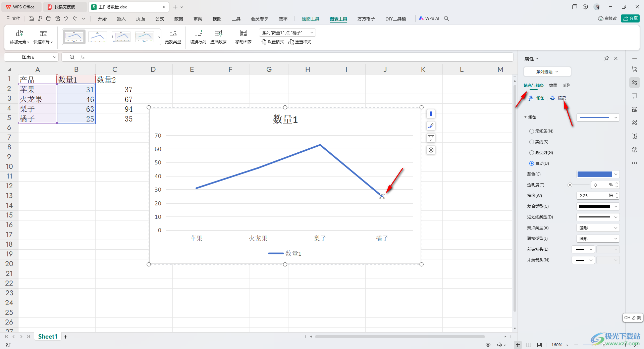Click Format Selection button
This screenshot has height=349, width=644.
[272, 42]
